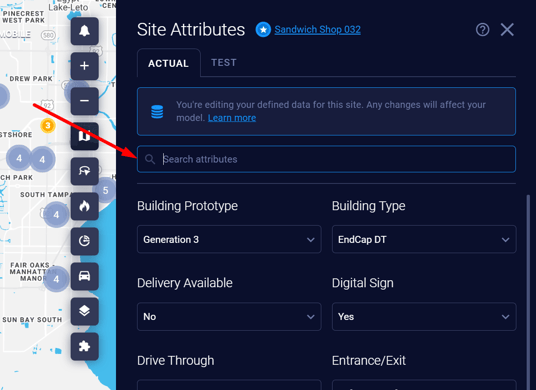Click the Search attributes field
Image resolution: width=536 pixels, height=390 pixels.
coord(326,159)
